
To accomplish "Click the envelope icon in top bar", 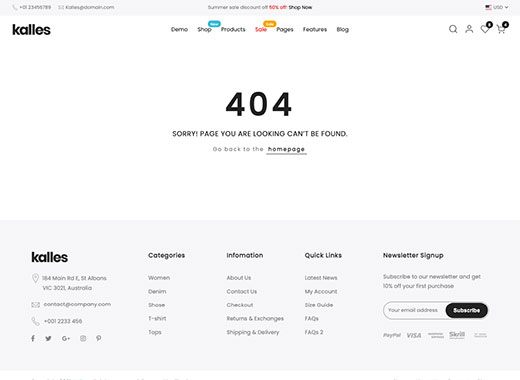I will click(x=61, y=7).
